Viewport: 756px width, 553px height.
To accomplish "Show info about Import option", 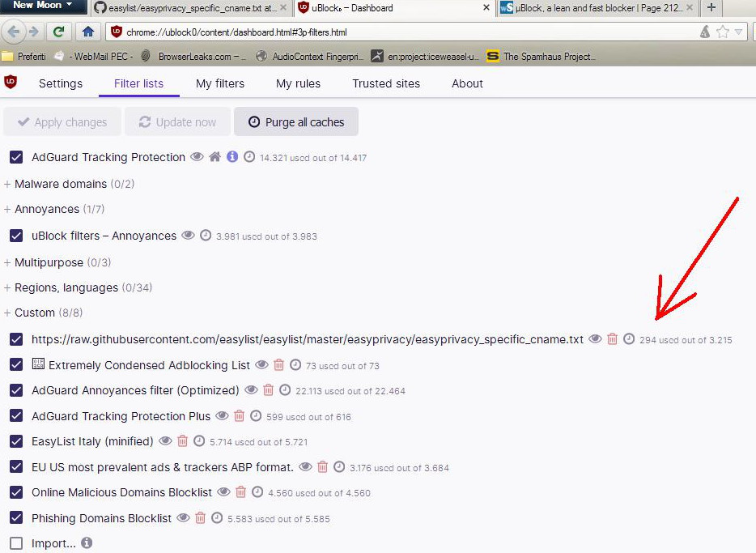I will [x=87, y=542].
